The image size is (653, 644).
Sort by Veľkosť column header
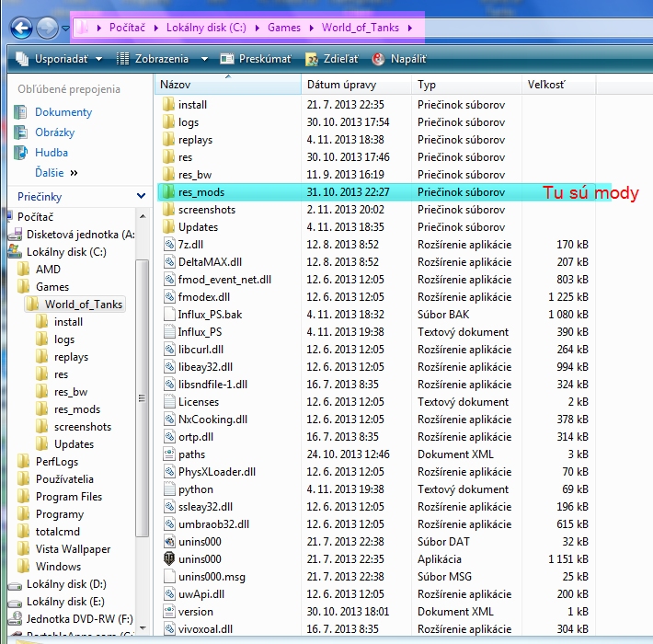559,85
